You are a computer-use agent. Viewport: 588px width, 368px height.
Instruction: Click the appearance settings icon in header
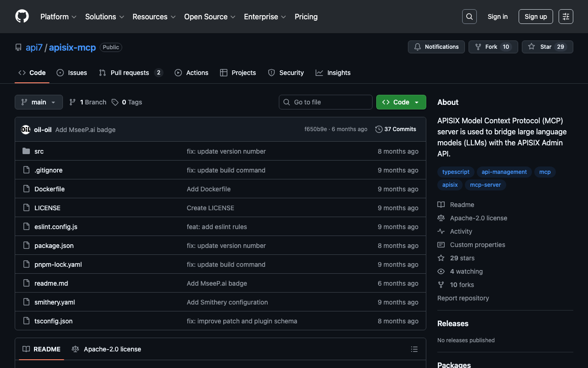[565, 17]
